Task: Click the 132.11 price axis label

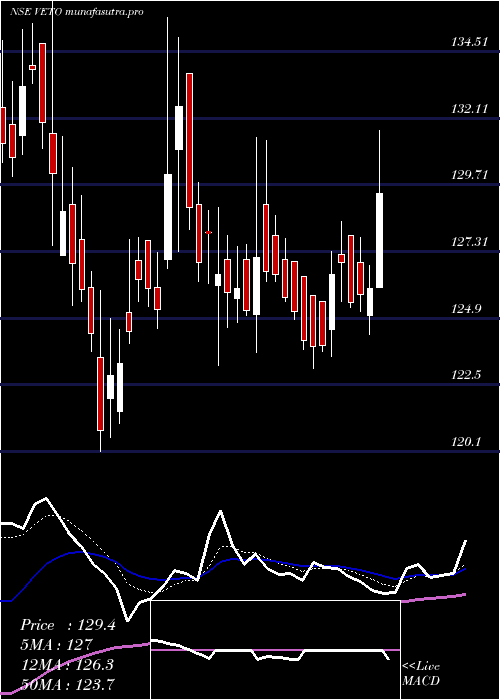Action: 470,109
